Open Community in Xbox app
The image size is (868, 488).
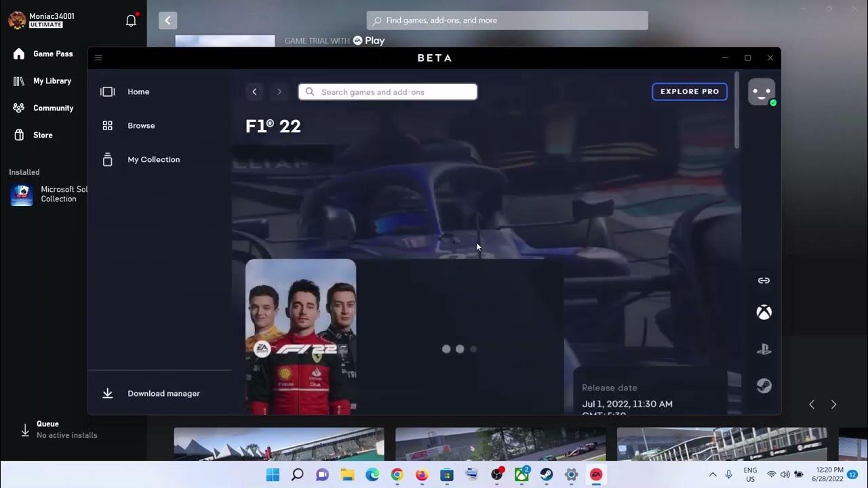coord(43,108)
